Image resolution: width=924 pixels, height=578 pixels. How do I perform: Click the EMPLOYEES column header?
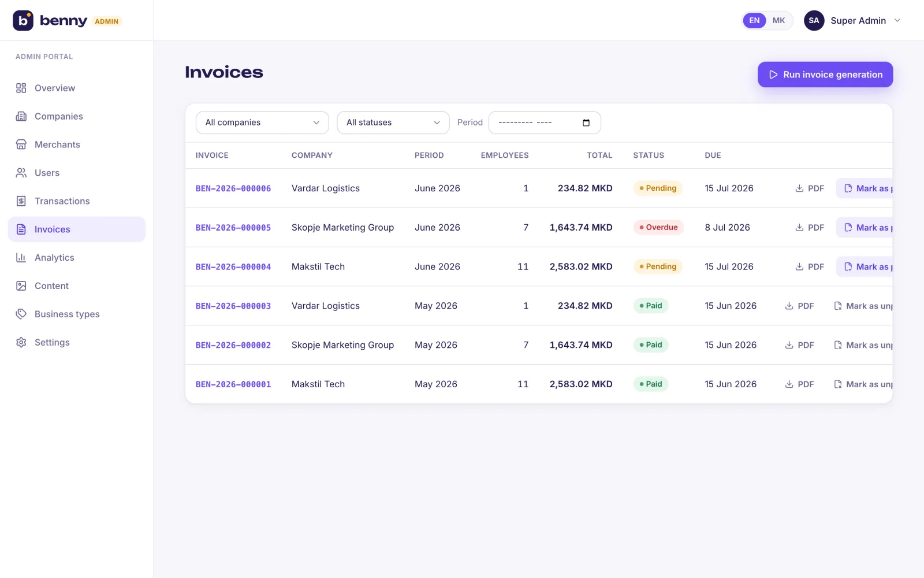[x=505, y=155]
